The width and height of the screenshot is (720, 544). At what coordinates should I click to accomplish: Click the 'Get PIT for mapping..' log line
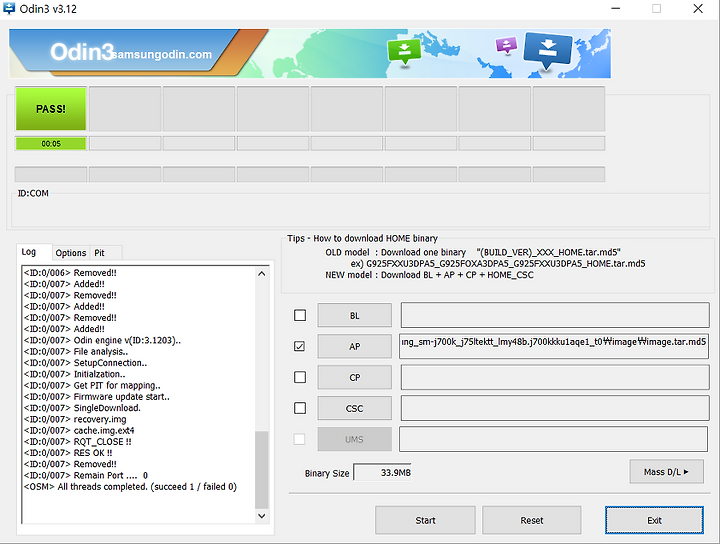click(92, 385)
